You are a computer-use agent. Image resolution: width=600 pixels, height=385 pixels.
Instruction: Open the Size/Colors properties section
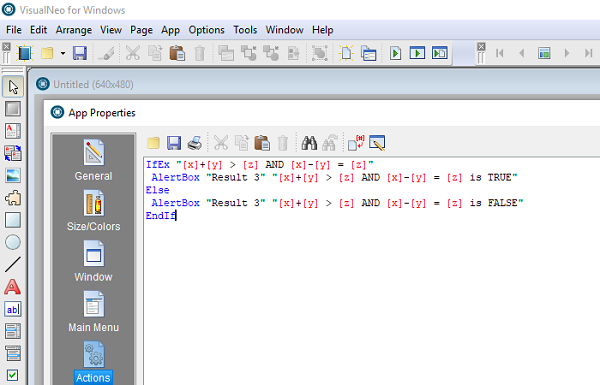[93, 210]
